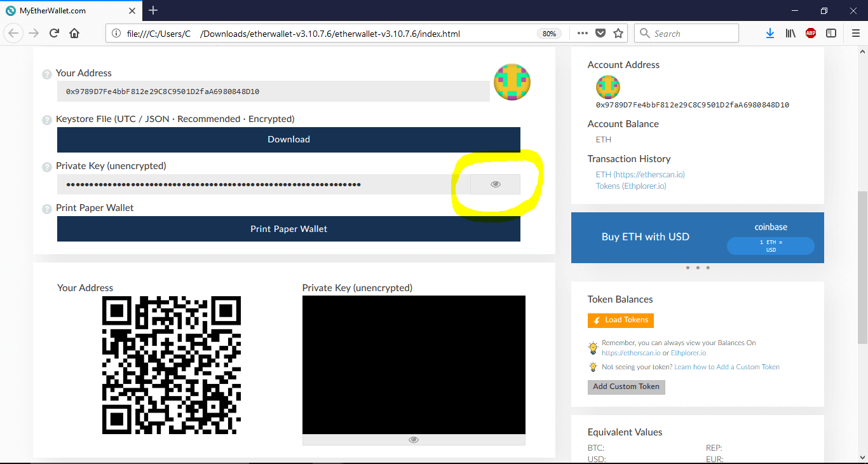Click the Transaction History heading
The height and width of the screenshot is (464, 868).
[x=629, y=159]
